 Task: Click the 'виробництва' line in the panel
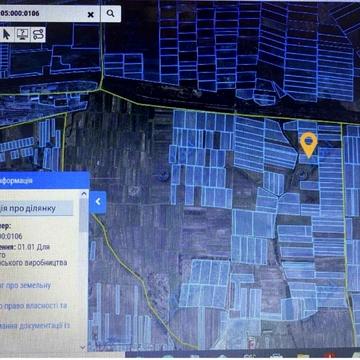[x=33, y=263]
